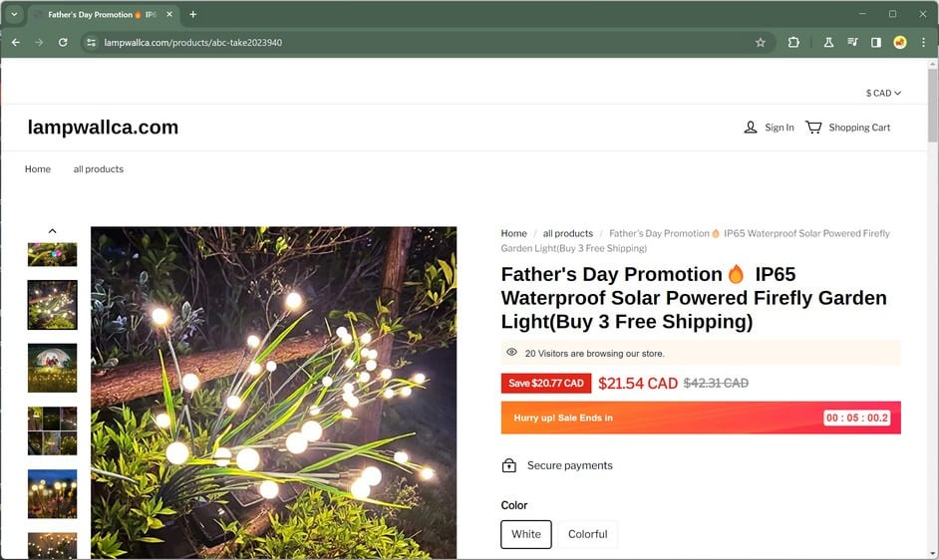
Task: Click the all products breadcrumb link
Action: [568, 234]
